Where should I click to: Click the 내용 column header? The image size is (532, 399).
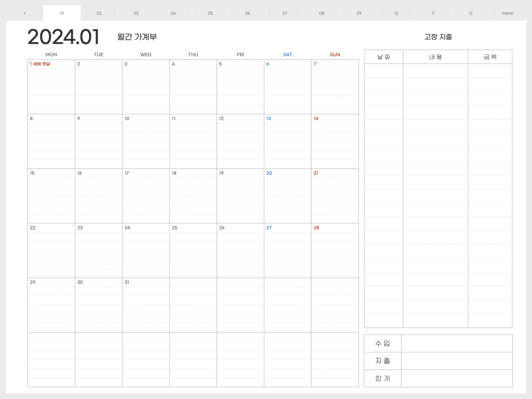(x=436, y=57)
